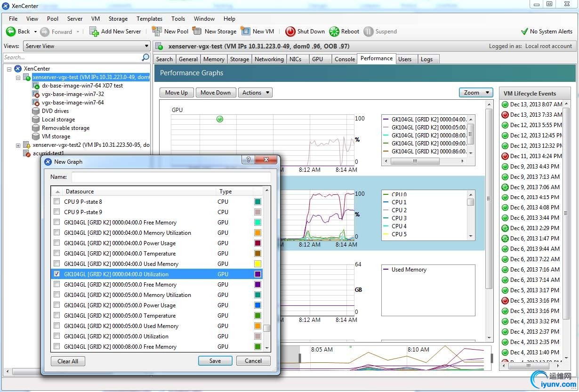Click the New Storage toolbar icon

[197, 32]
